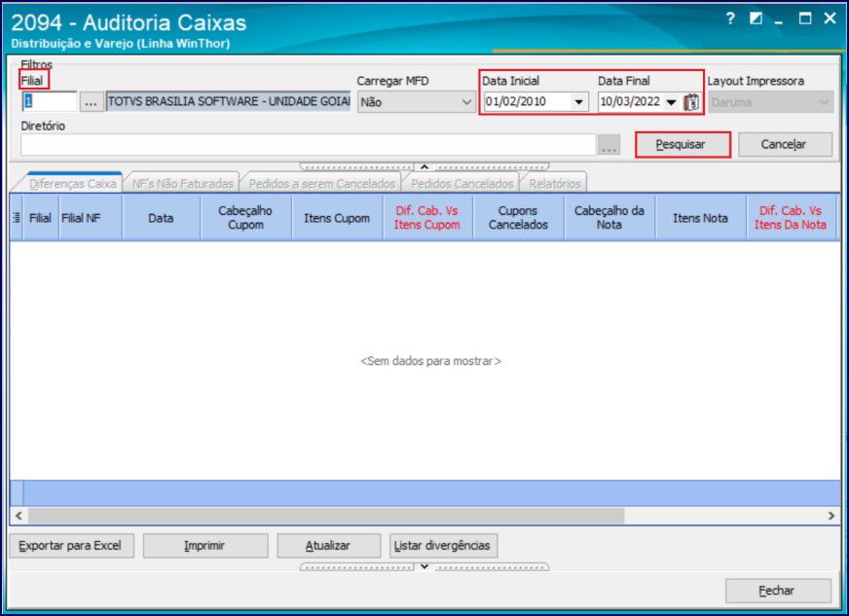This screenshot has width=849, height=616.
Task: Click the Cupons Cancelados column header
Action: pyautogui.click(x=519, y=218)
